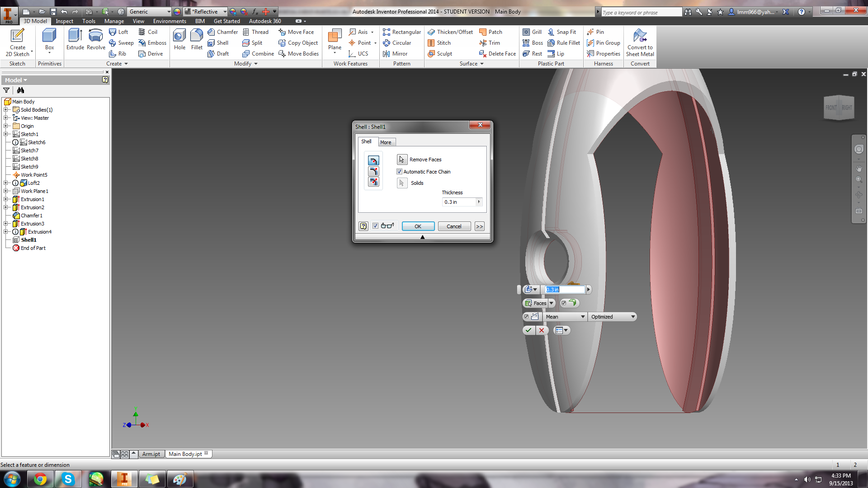
Task: Toggle Automatic Face Chain in mini-toolbar
Action: (x=564, y=303)
